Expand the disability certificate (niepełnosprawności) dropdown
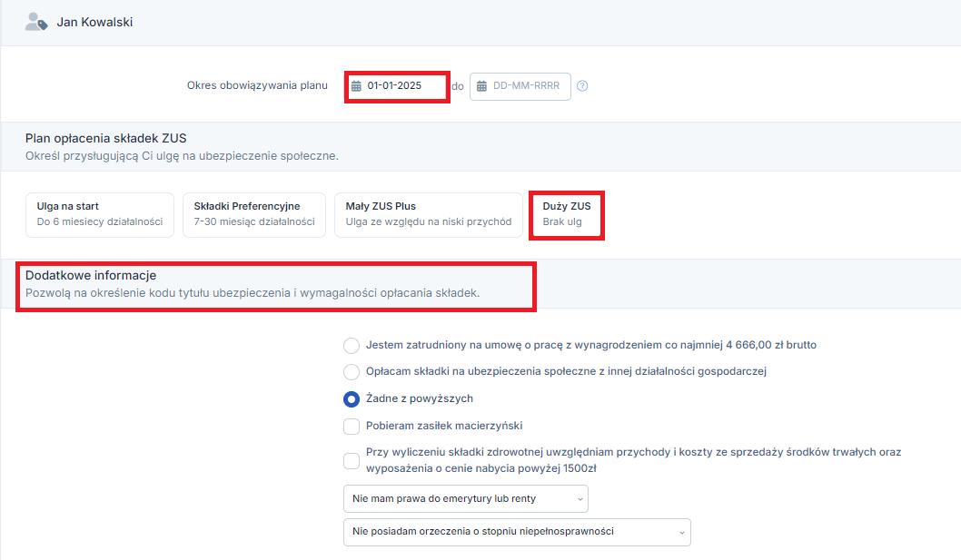The height and width of the screenshot is (560, 961). (x=517, y=532)
